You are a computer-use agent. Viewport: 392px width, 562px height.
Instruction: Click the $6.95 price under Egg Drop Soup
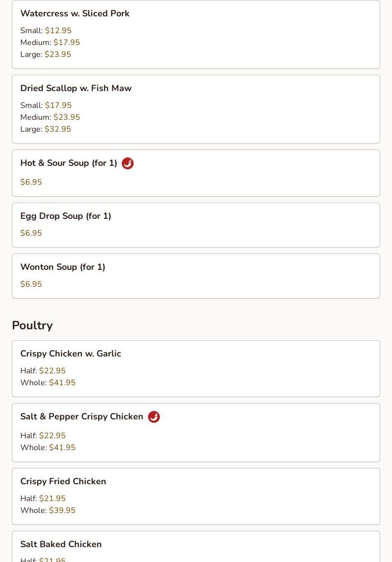(x=31, y=233)
